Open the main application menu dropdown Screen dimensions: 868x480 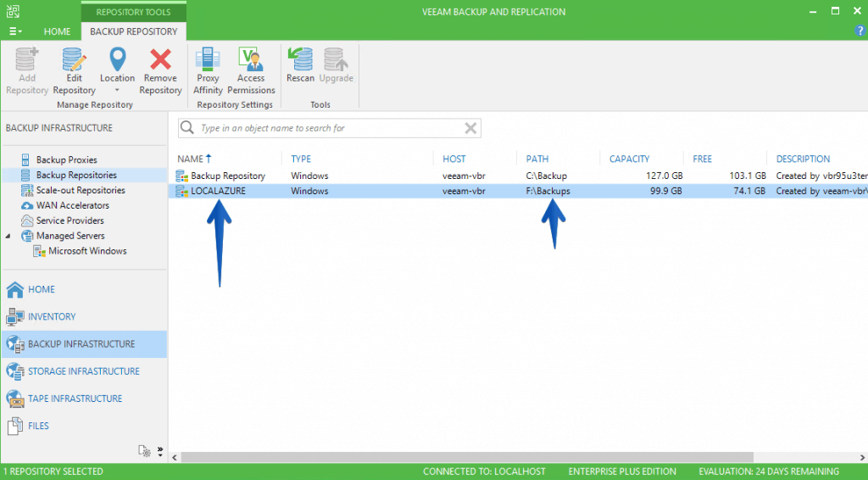(x=15, y=31)
